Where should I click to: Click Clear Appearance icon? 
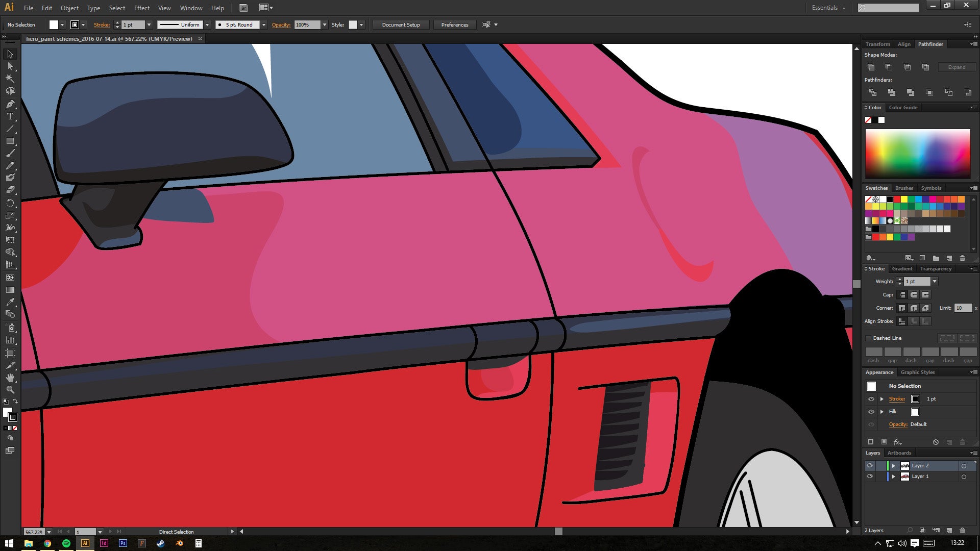(936, 442)
